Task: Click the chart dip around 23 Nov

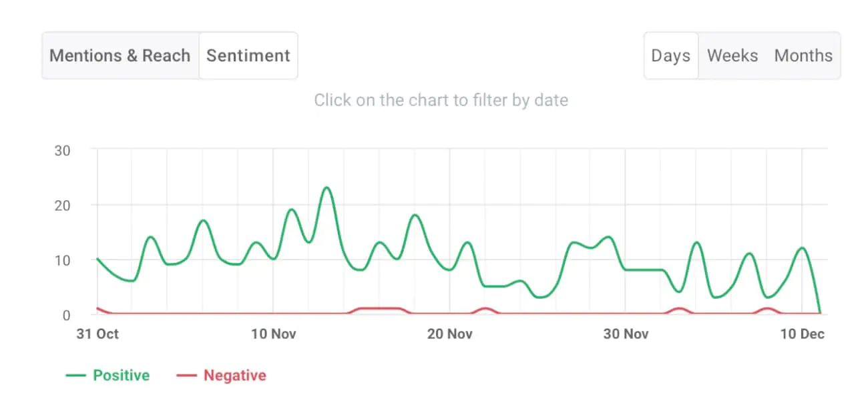Action: point(503,286)
